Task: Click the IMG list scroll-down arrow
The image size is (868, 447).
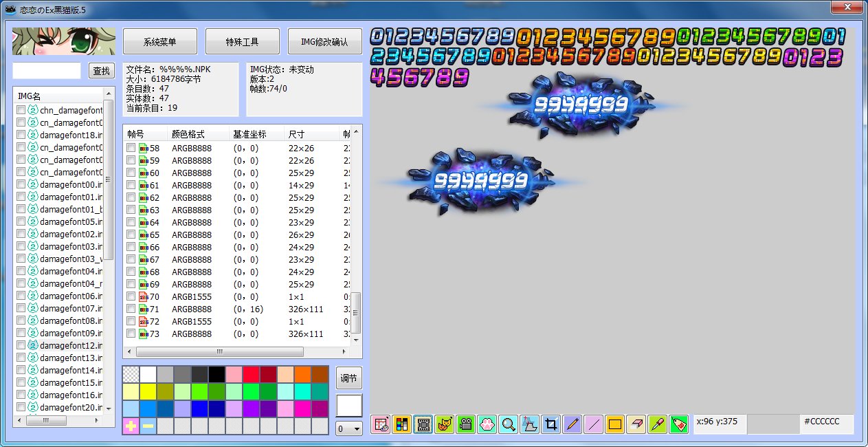Action: [108, 408]
